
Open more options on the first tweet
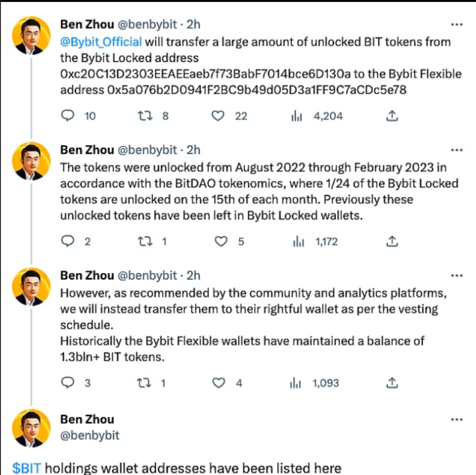[x=457, y=24]
